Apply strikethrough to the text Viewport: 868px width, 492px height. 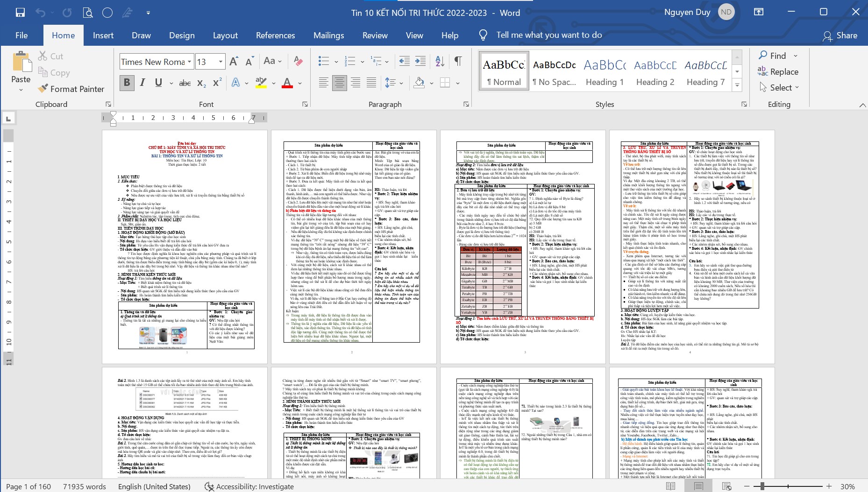click(185, 83)
